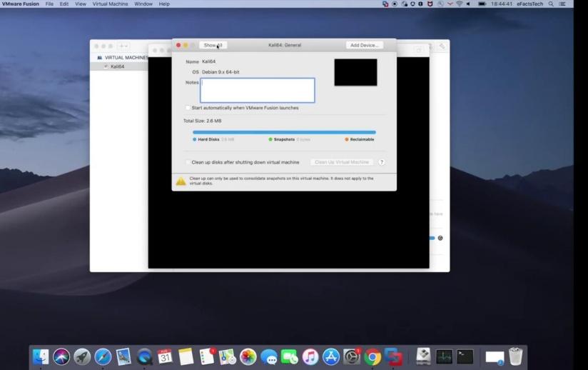The width and height of the screenshot is (588, 370).
Task: Click Wi-Fi status icon in menu bar
Action: pyautogui.click(x=460, y=4)
